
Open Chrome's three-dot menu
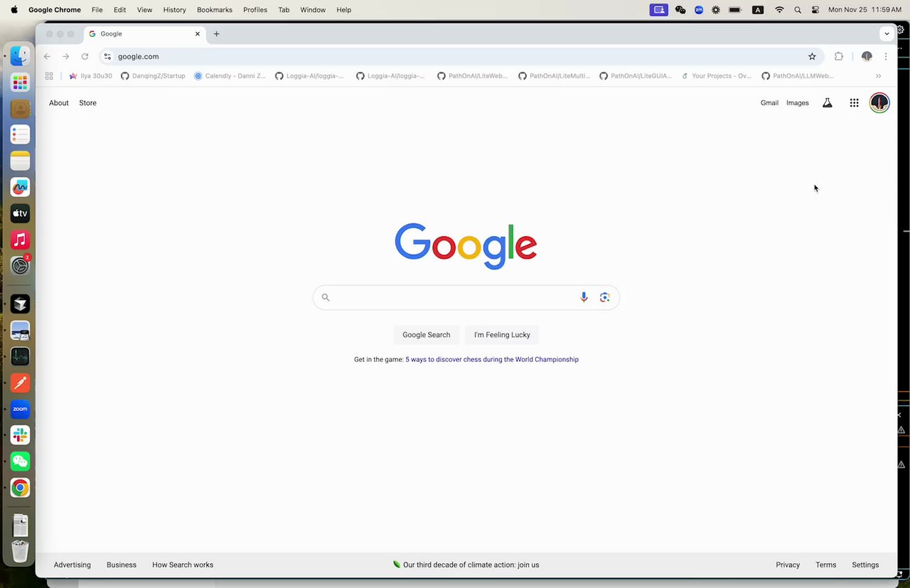(x=886, y=56)
